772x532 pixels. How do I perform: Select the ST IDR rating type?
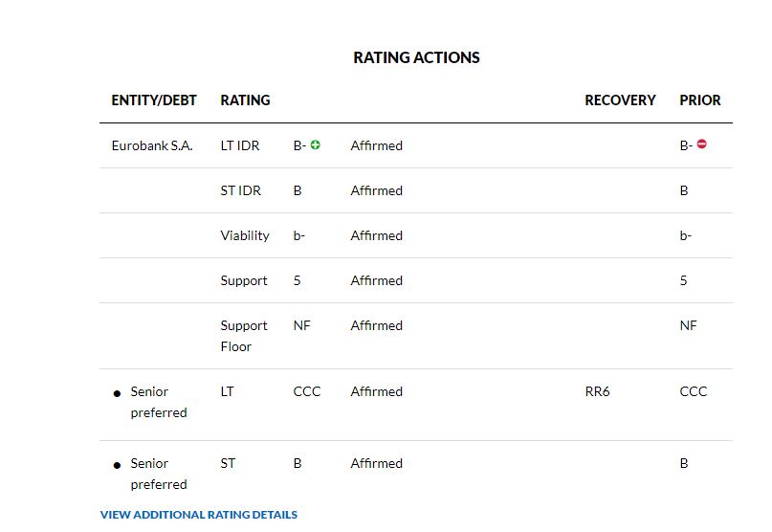coord(240,190)
